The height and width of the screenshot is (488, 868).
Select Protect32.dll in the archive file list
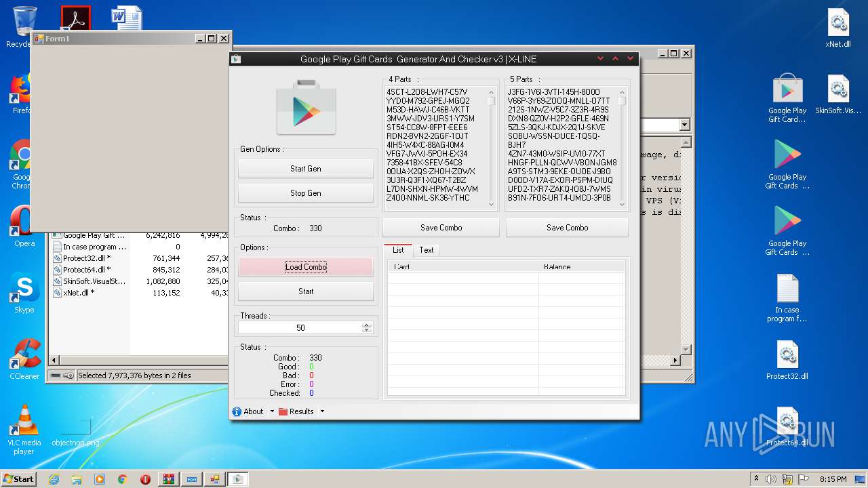(87, 258)
